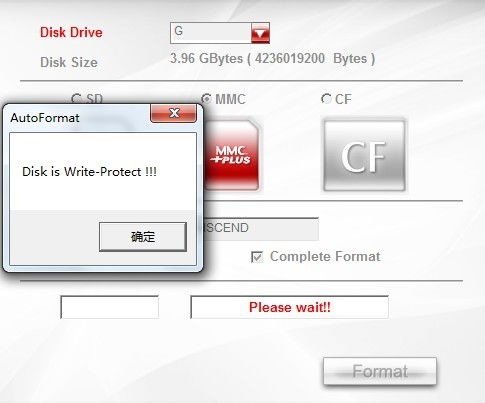Viewport: 485px width, 403px height.
Task: Confirm the dialog with the 确定 button
Action: [x=143, y=237]
